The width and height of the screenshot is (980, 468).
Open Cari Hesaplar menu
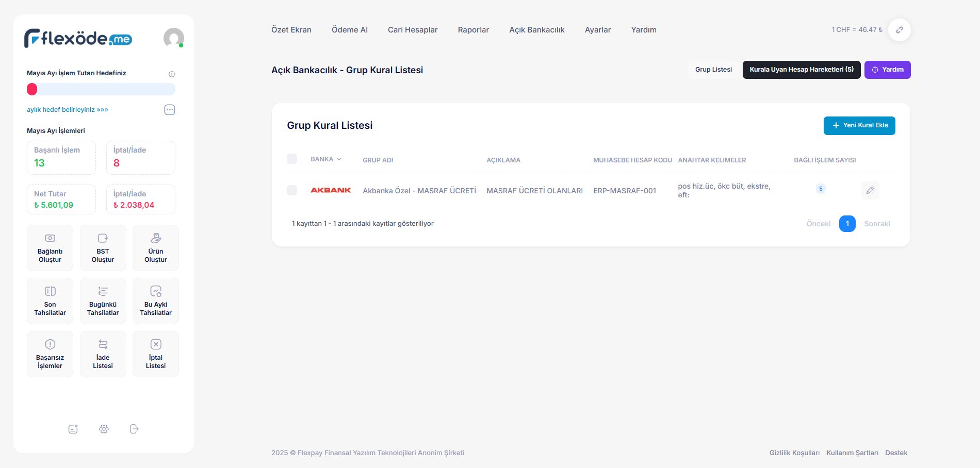(413, 30)
